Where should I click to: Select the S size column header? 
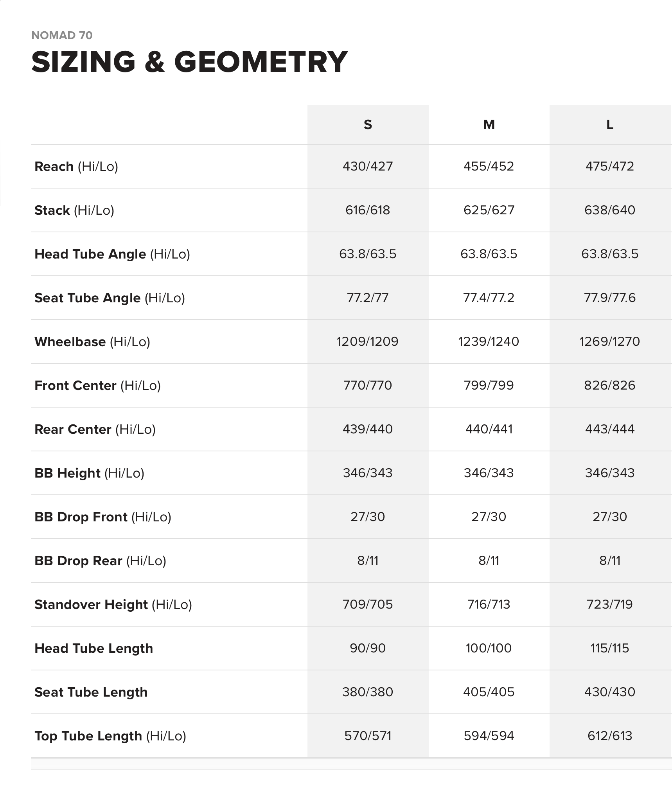pos(368,125)
